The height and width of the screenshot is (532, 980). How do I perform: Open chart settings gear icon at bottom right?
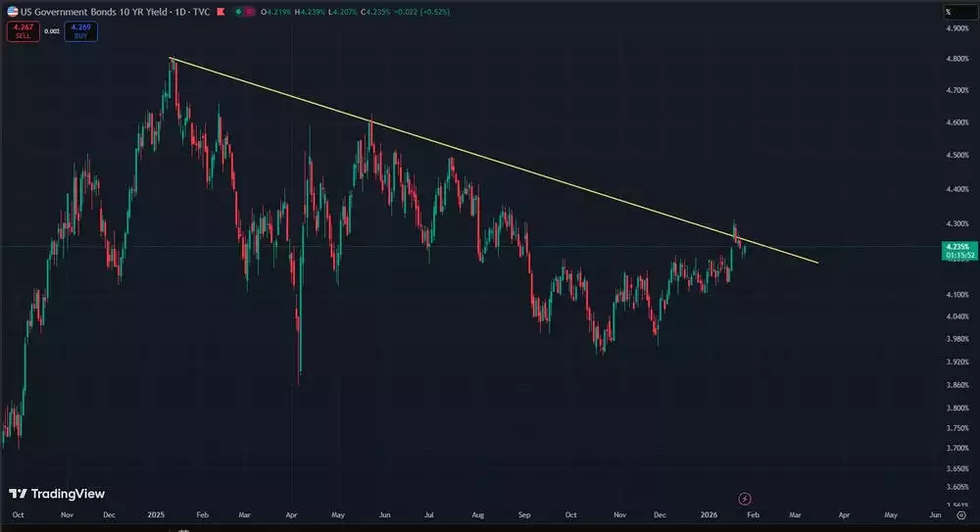tap(961, 515)
